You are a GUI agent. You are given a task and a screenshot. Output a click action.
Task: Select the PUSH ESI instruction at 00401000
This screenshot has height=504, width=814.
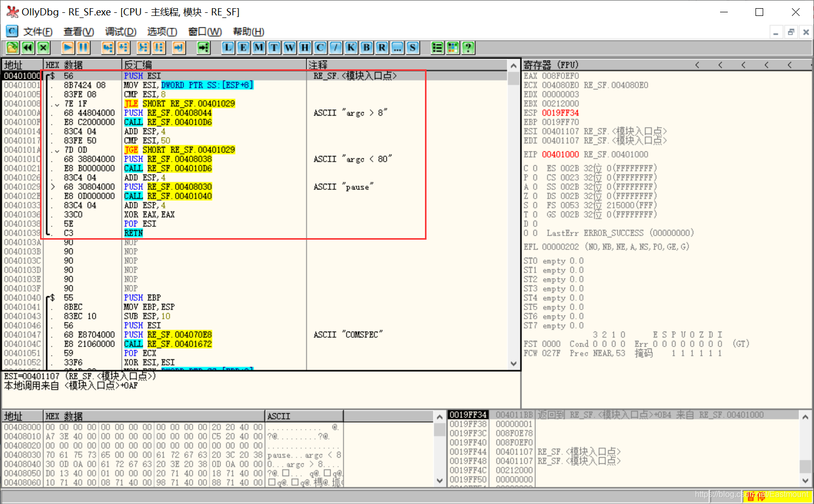pyautogui.click(x=142, y=76)
